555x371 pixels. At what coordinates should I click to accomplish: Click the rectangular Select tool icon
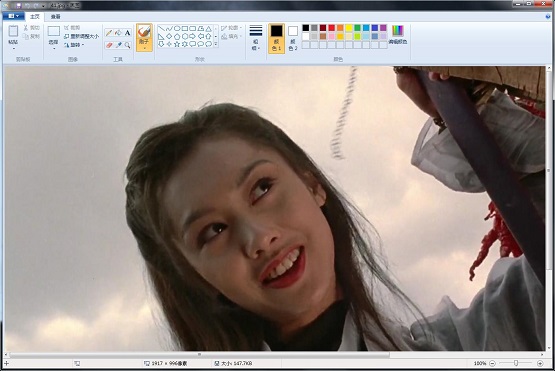point(54,31)
